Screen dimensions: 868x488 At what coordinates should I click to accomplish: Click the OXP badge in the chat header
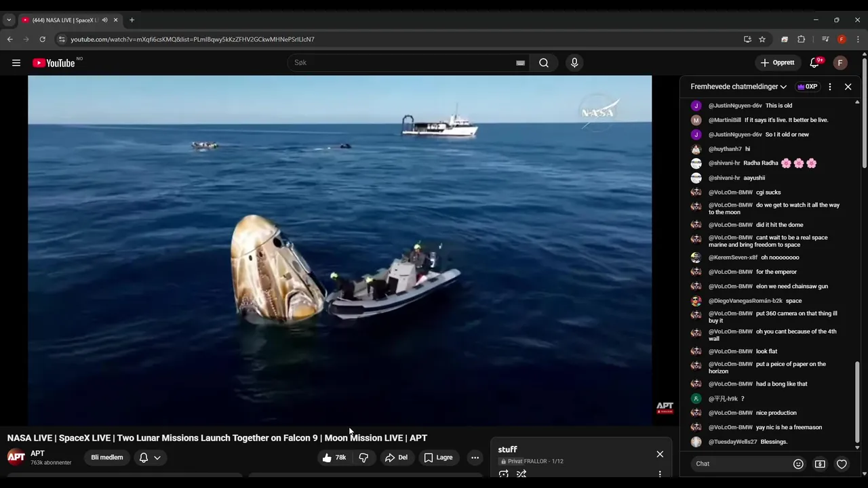coord(807,87)
